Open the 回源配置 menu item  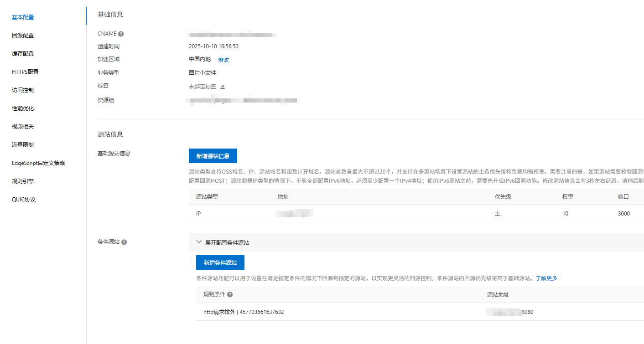[x=23, y=36]
